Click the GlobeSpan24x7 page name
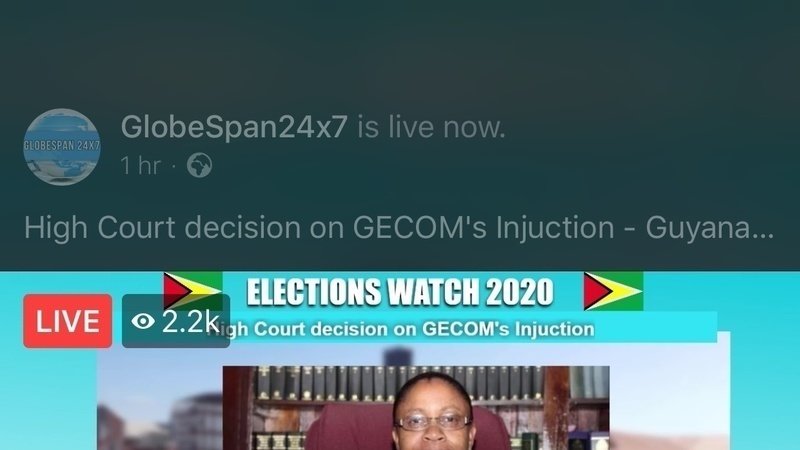This screenshot has height=450, width=800. coord(234,127)
